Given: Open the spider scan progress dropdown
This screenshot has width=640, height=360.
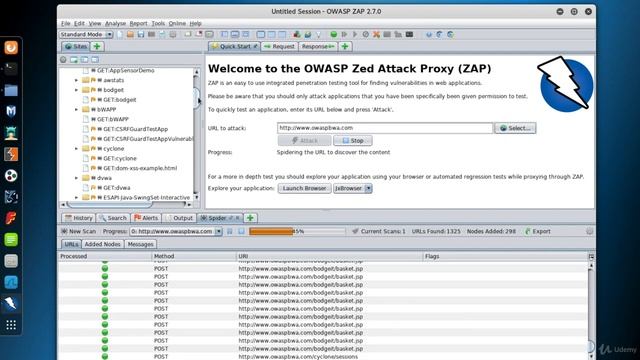Looking at the screenshot, I should click(218, 231).
